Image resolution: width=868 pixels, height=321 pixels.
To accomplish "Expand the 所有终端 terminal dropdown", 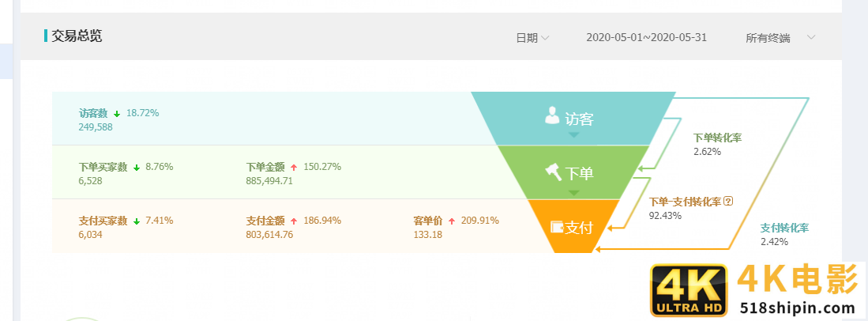I will tap(780, 38).
